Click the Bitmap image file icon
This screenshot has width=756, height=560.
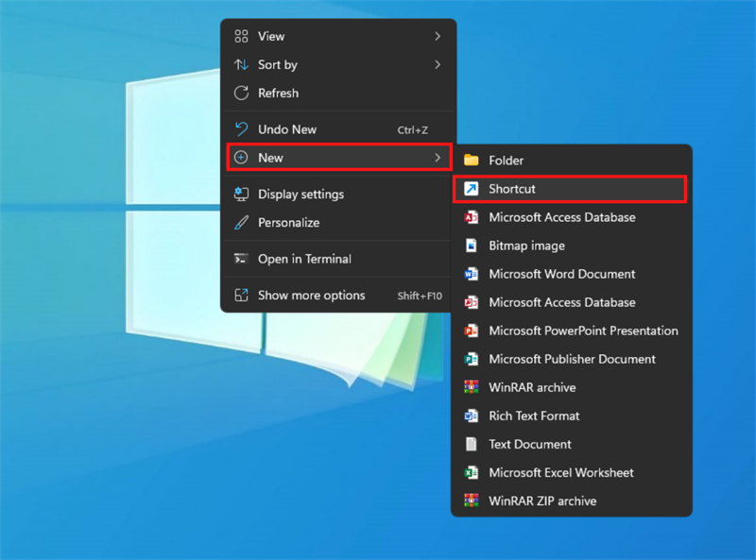tap(471, 246)
